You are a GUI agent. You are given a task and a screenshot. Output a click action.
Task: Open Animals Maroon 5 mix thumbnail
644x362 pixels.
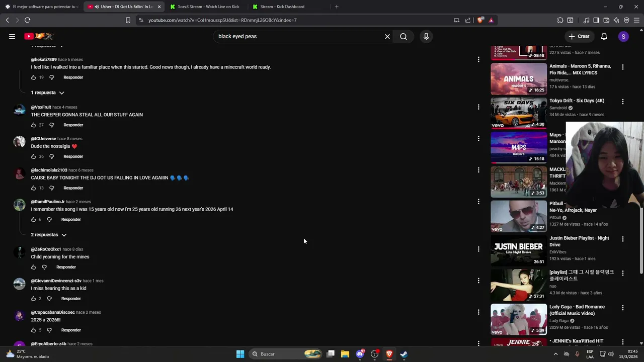click(519, 78)
